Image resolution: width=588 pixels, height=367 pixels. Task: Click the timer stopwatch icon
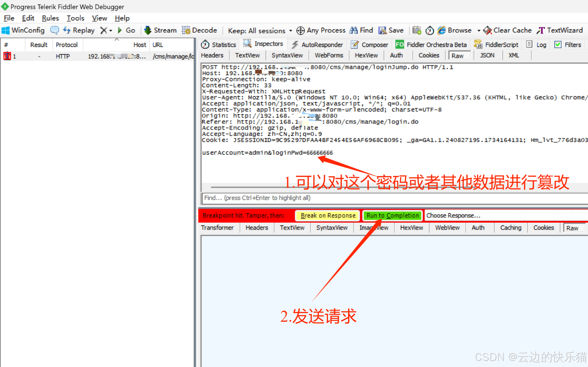coord(430,30)
